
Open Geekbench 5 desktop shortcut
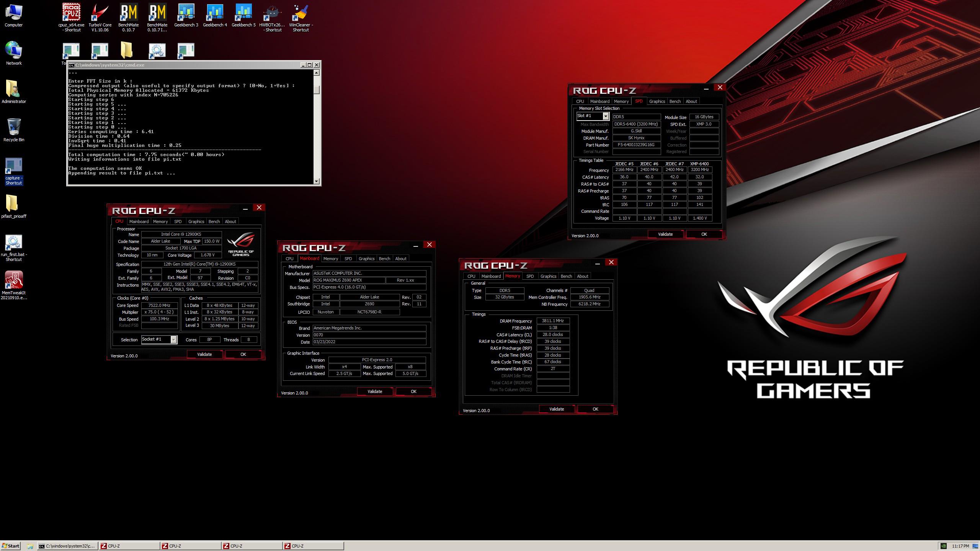click(x=243, y=15)
